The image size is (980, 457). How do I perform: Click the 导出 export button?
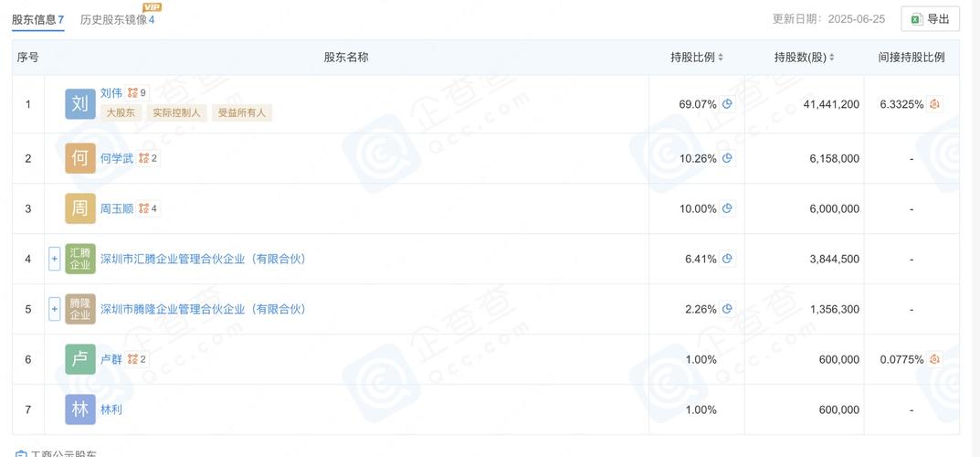click(930, 19)
